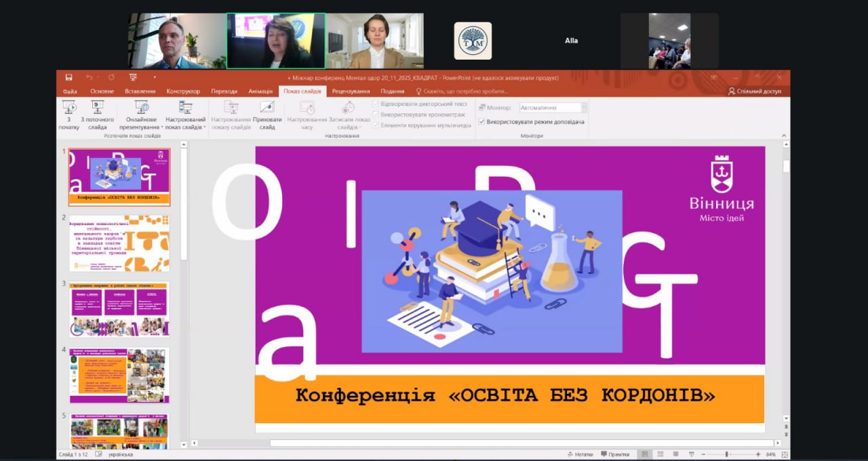
Task: Open Reading view from status bar
Action: 675,454
